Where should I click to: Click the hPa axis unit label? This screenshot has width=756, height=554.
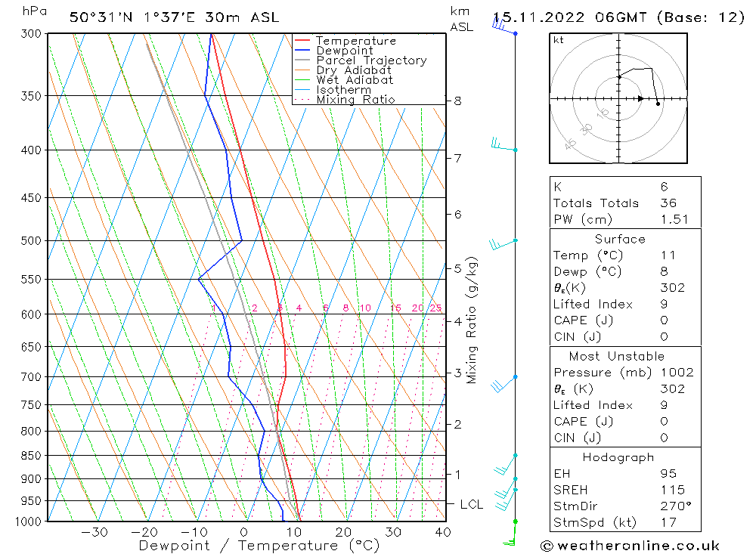pos(35,11)
